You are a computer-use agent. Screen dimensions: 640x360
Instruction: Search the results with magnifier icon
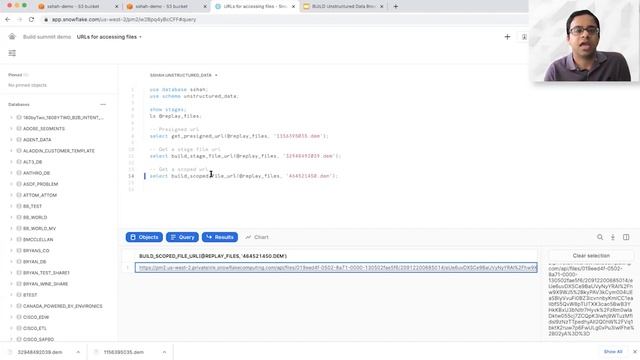[600, 237]
